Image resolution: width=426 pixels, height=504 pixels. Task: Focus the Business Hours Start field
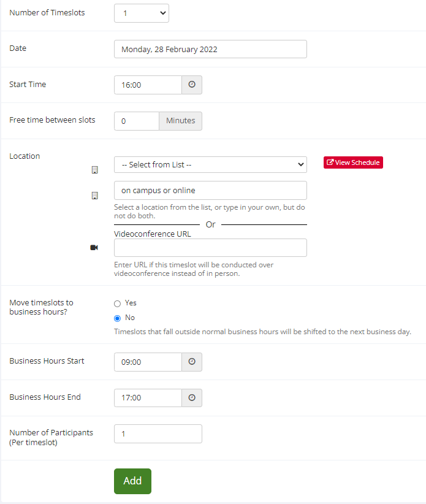[148, 362]
